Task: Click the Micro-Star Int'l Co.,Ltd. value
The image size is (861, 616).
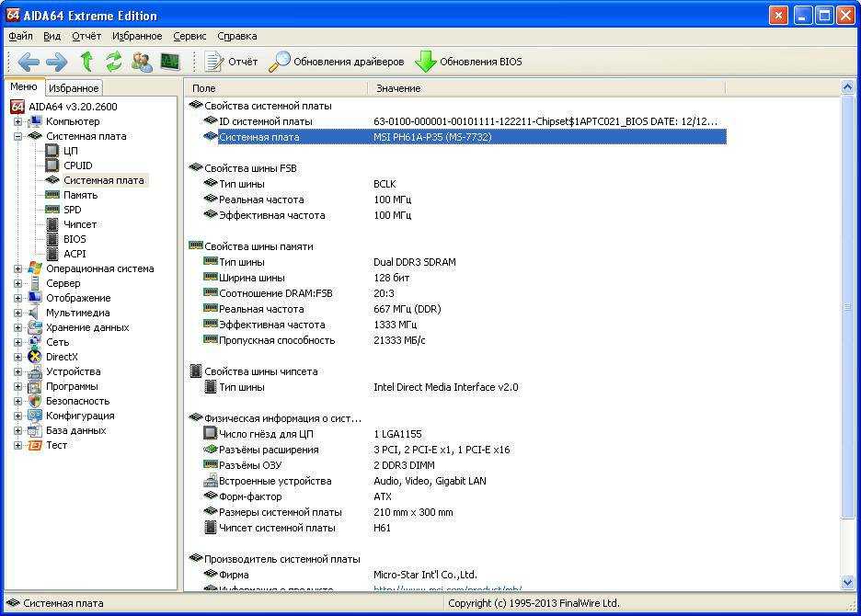Action: (426, 575)
